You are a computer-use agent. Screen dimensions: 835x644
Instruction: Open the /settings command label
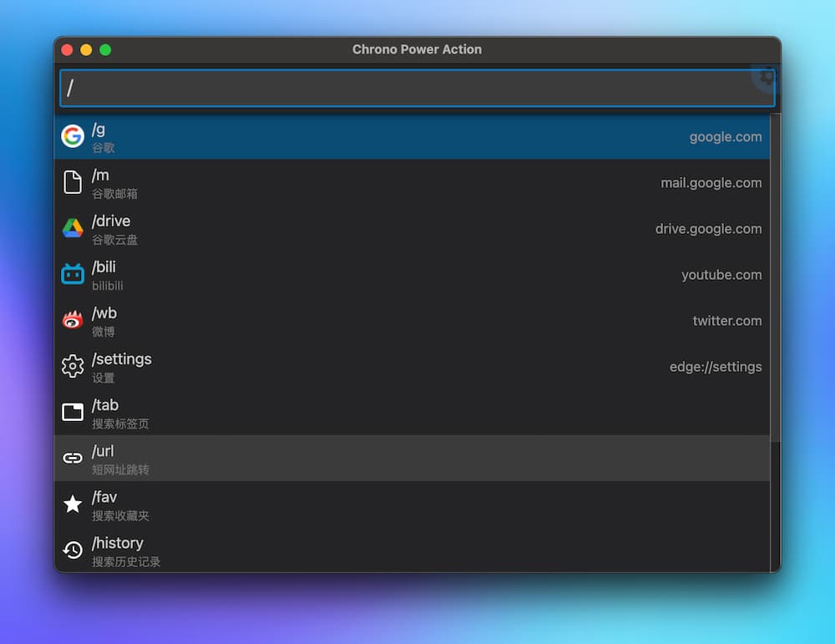pyautogui.click(x=121, y=359)
